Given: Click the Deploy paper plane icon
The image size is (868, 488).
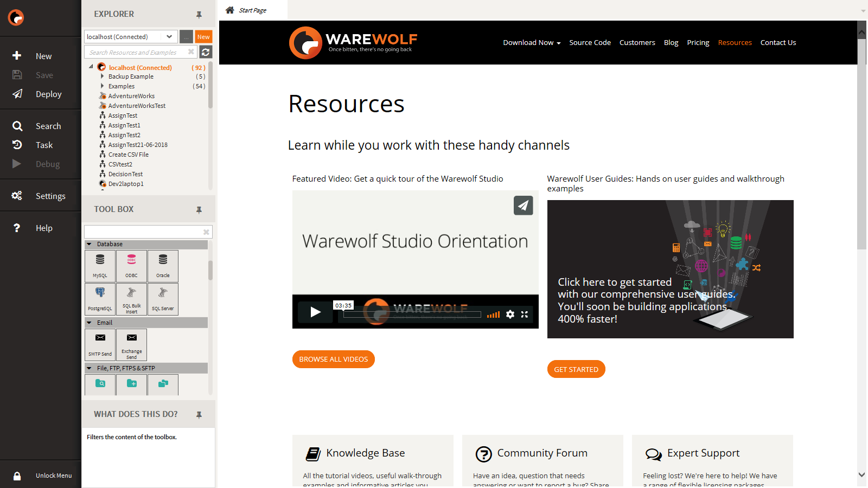Looking at the screenshot, I should (x=17, y=94).
